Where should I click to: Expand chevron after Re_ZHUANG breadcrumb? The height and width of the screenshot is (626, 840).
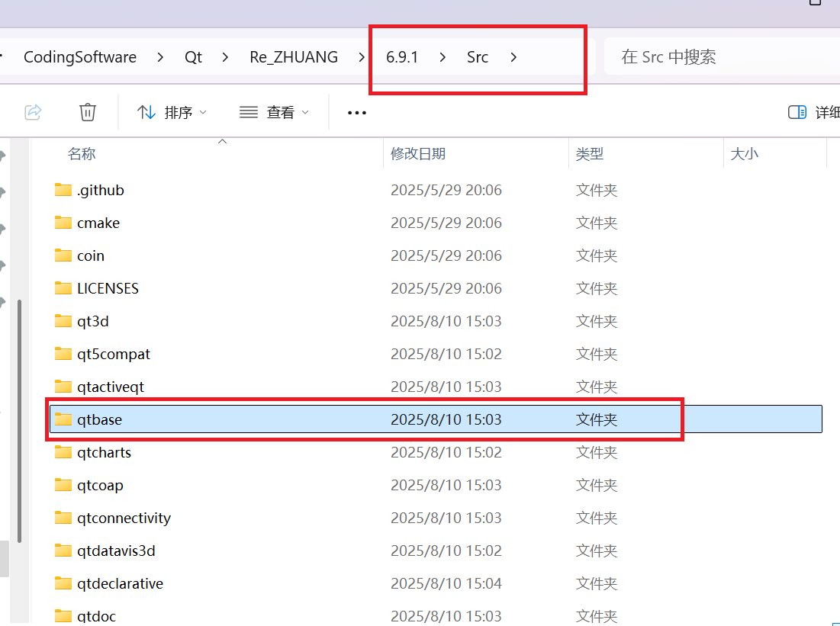pos(362,56)
